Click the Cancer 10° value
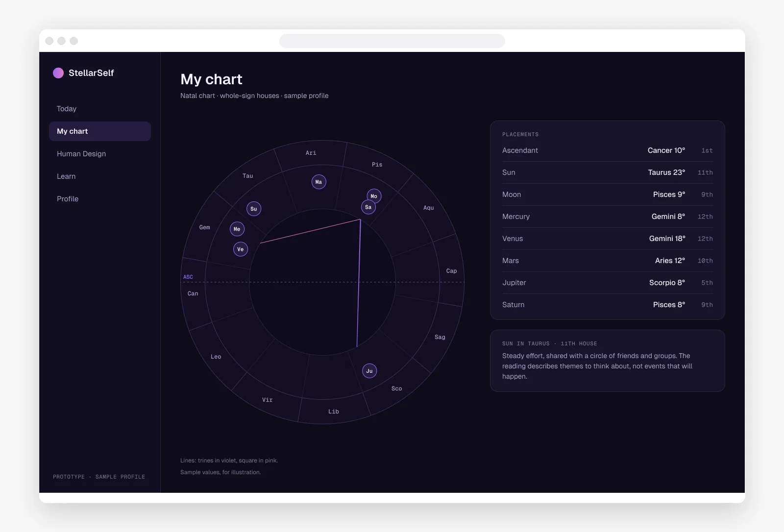Viewport: 784px width, 532px height. [x=666, y=150]
